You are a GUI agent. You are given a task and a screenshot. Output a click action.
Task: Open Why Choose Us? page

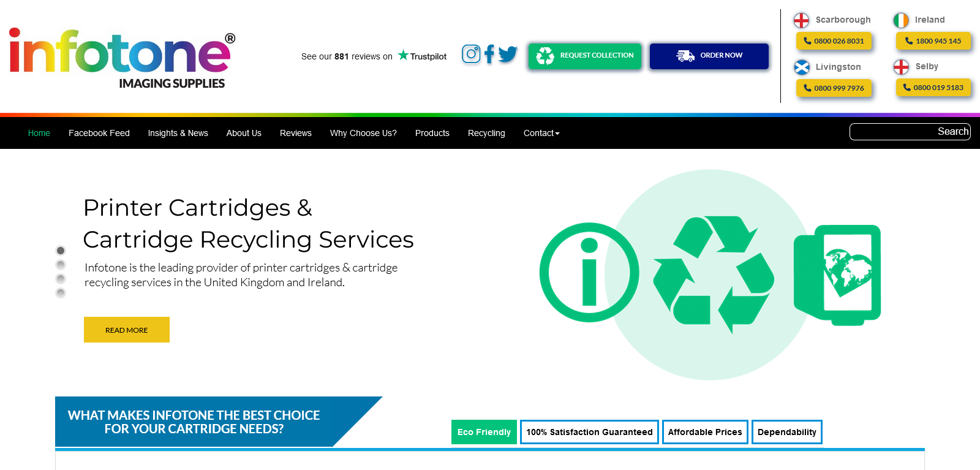(363, 133)
